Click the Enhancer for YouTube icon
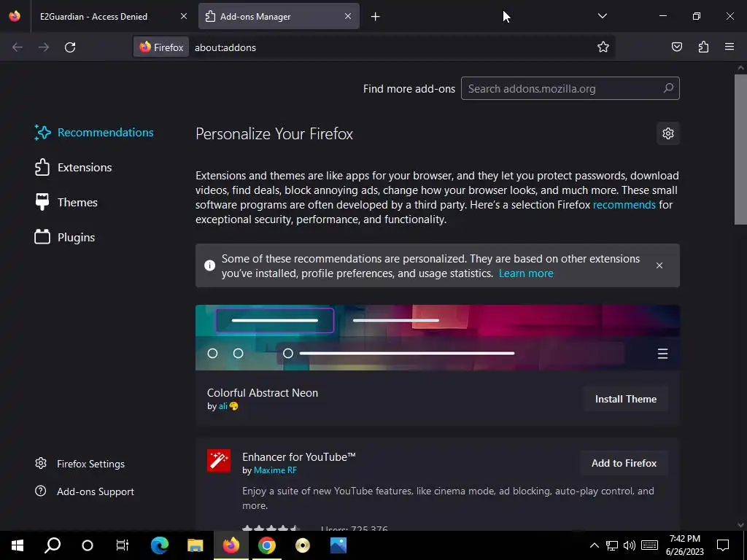 (x=219, y=461)
